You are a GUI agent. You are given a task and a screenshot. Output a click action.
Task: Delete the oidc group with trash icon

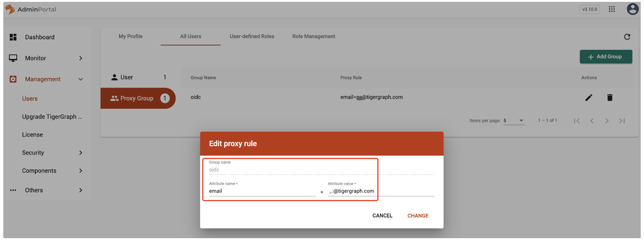tap(610, 97)
